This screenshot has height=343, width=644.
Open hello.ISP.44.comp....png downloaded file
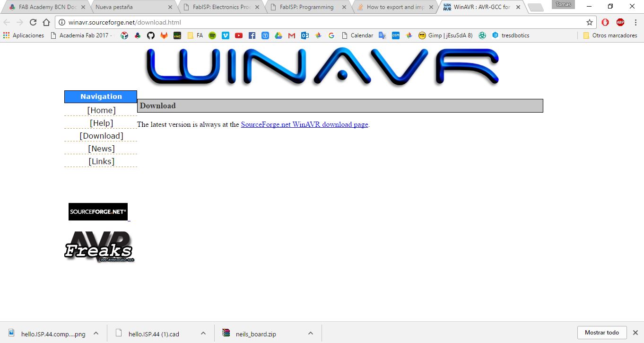tap(47, 333)
